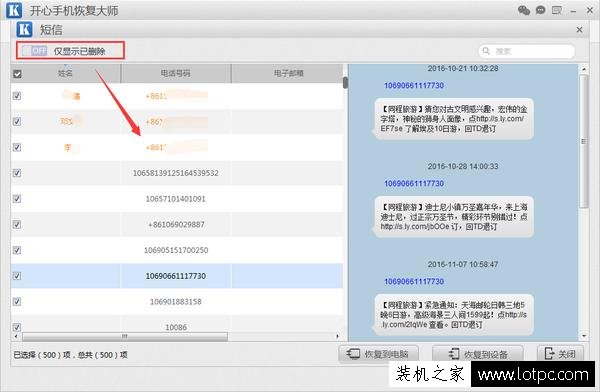Open the WeChat icon in the title bar
600x392 pixels.
523,10
